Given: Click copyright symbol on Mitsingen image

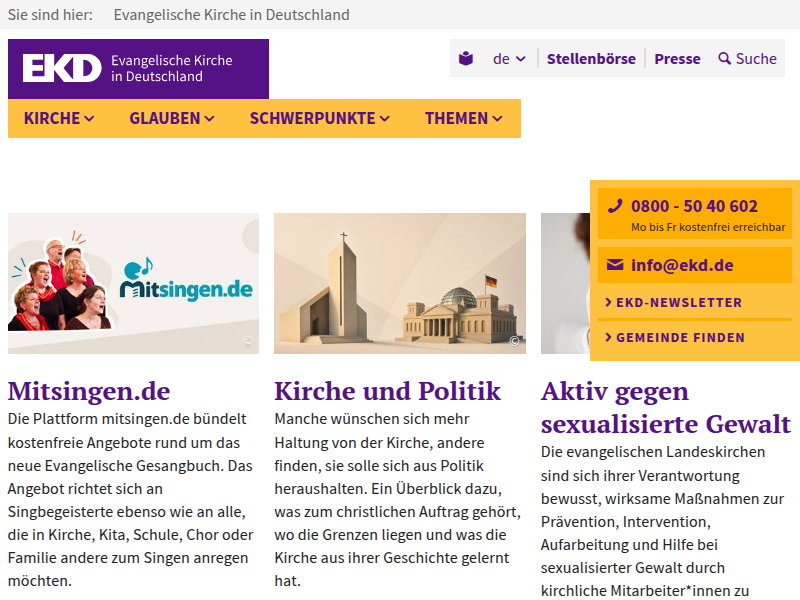Looking at the screenshot, I should click(x=248, y=341).
